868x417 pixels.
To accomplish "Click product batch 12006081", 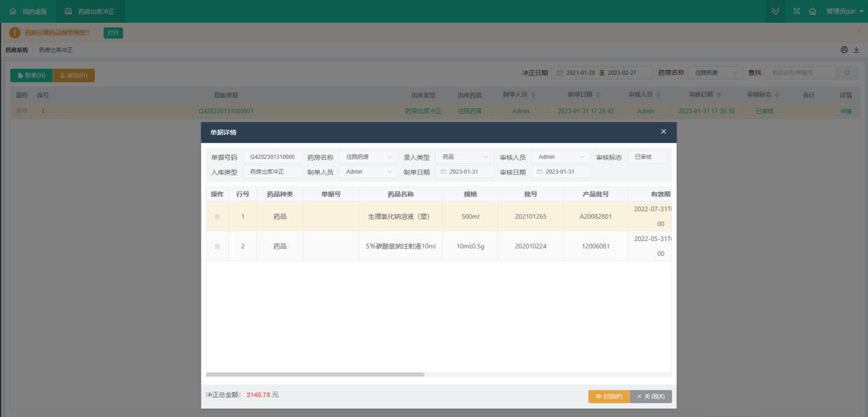I will tap(595, 247).
